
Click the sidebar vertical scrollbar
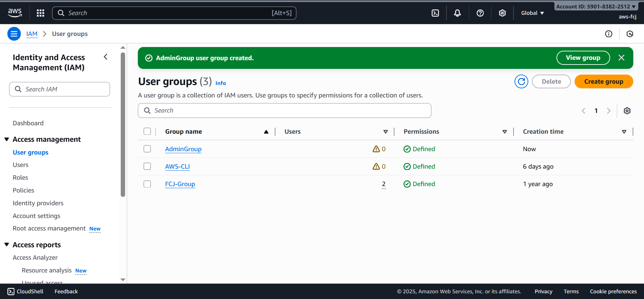pos(123,124)
